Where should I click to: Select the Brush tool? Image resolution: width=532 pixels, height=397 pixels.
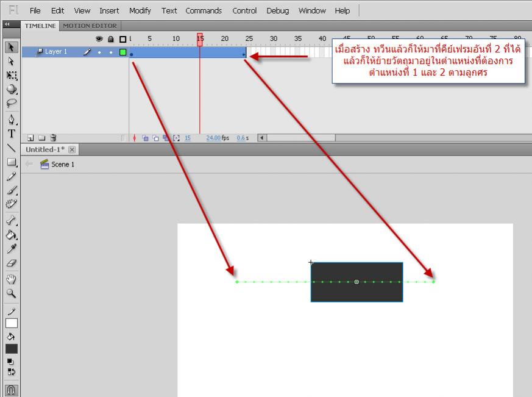(x=11, y=190)
